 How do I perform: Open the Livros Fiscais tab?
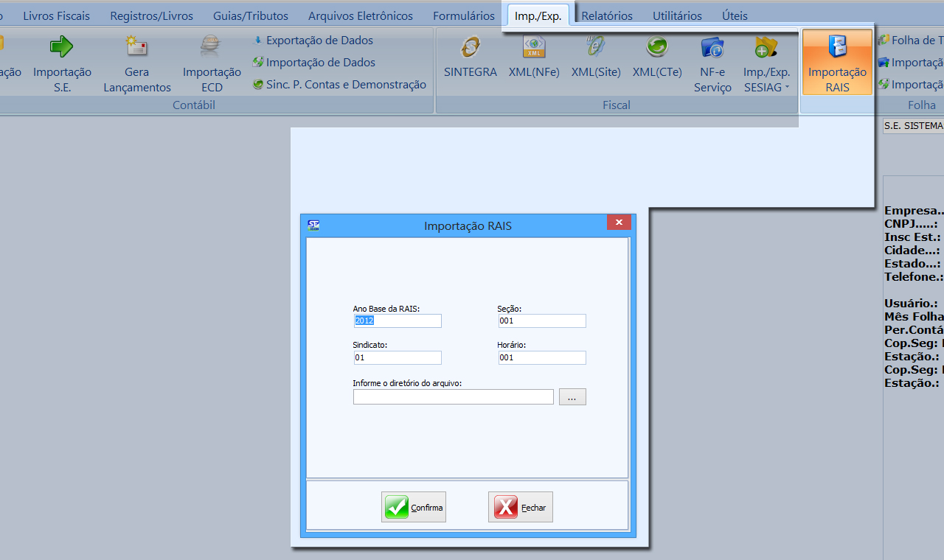[x=56, y=15]
